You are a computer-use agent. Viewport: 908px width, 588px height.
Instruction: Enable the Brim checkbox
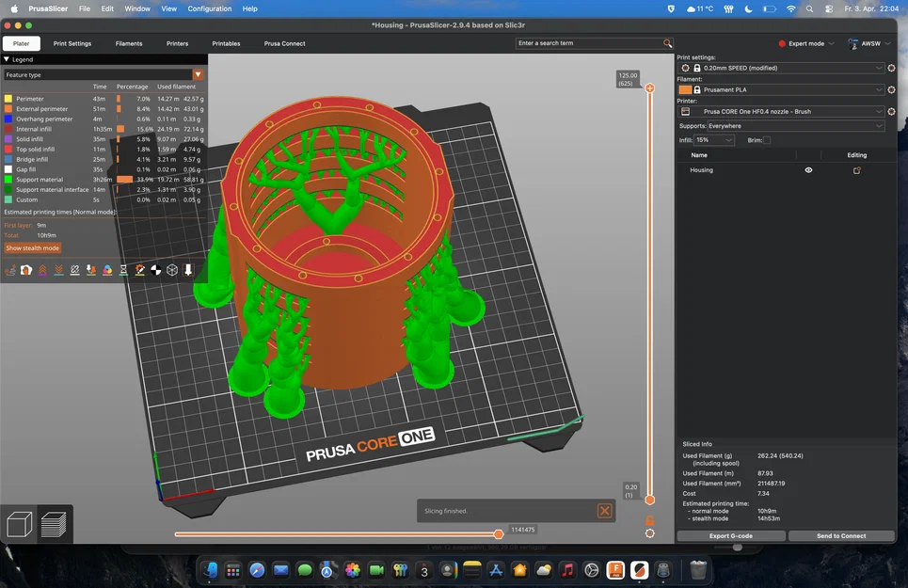767,140
